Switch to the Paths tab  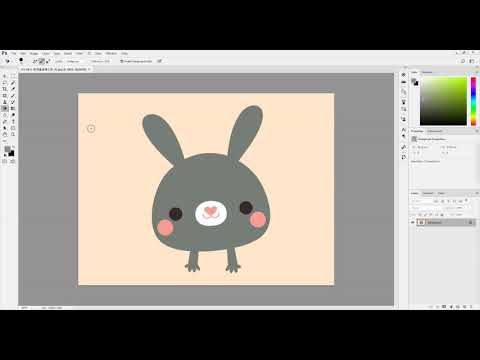click(441, 193)
